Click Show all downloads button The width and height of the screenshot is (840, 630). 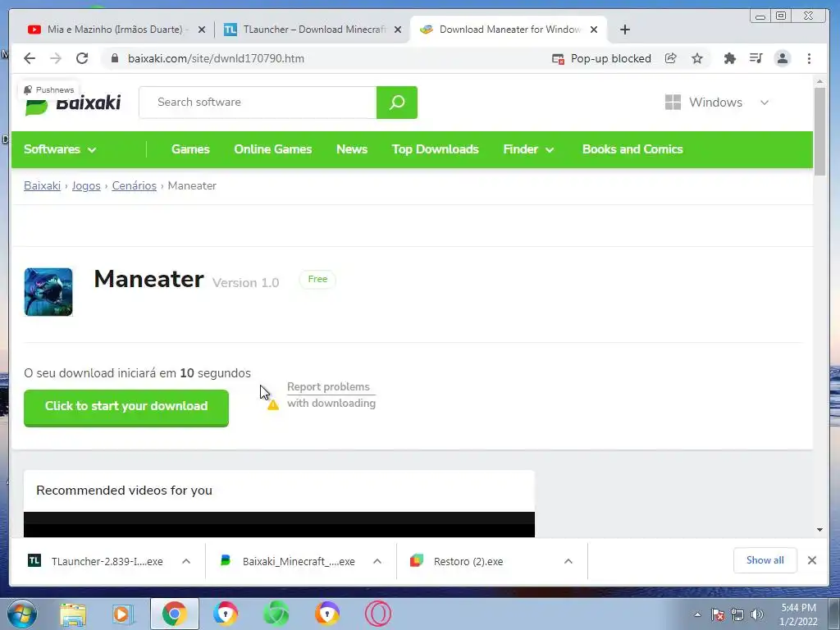tap(765, 560)
